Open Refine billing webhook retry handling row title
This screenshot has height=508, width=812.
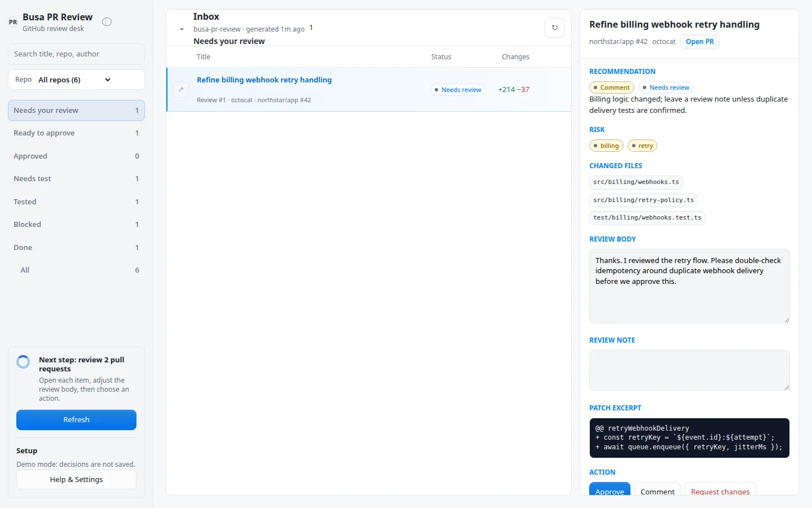coord(264,80)
